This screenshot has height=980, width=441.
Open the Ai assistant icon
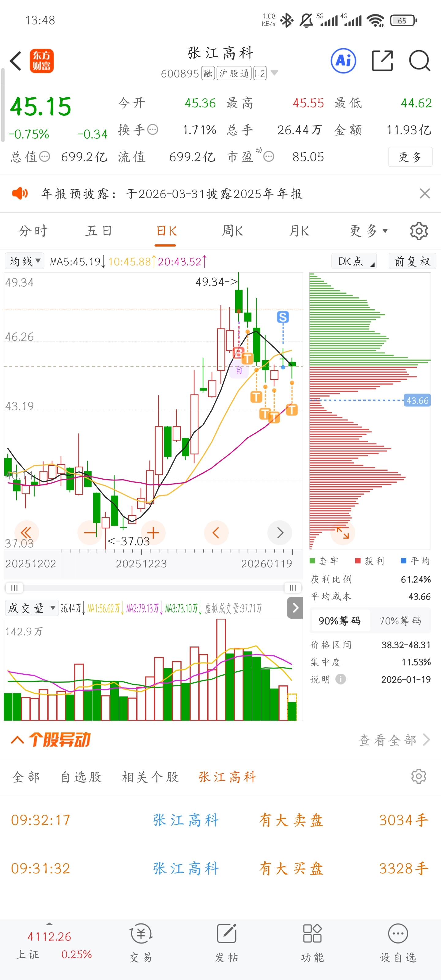tap(343, 61)
